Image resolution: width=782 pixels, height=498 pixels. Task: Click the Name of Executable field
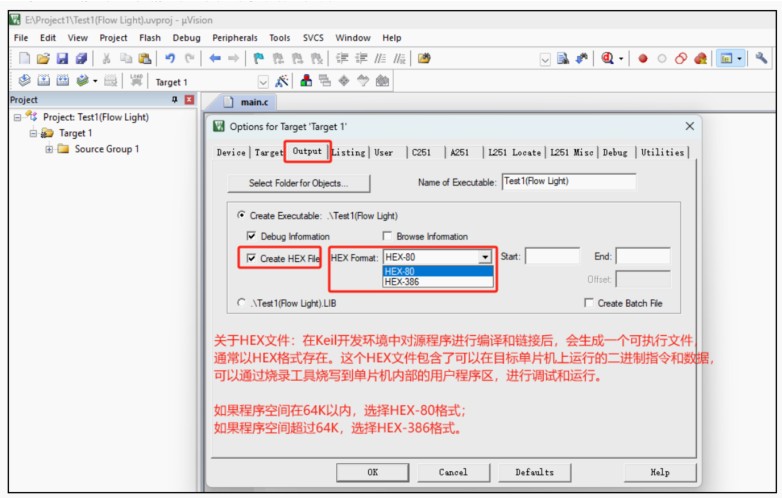pos(569,181)
